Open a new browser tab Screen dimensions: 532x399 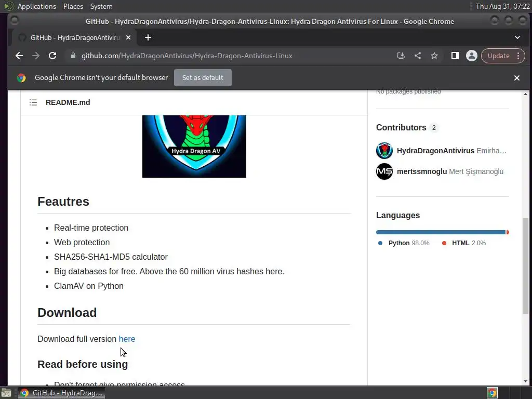148,37
